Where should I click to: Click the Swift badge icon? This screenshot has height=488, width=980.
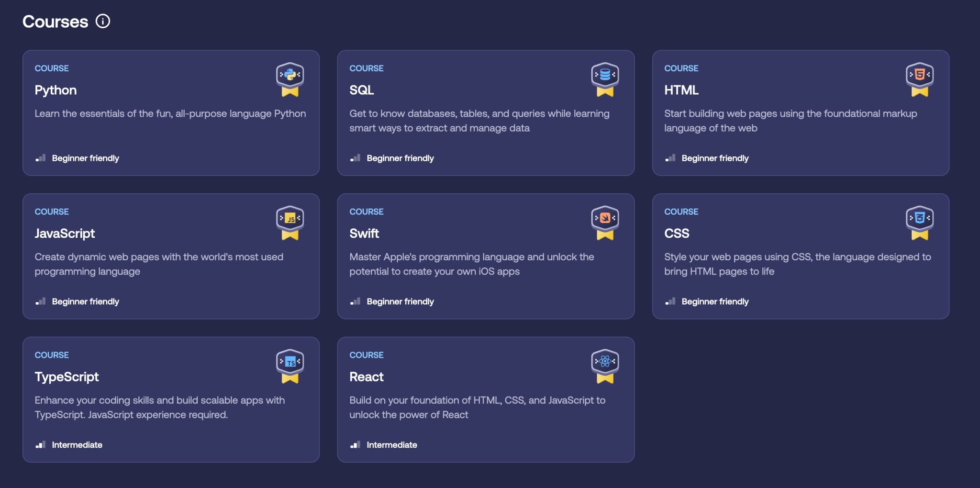click(x=605, y=222)
